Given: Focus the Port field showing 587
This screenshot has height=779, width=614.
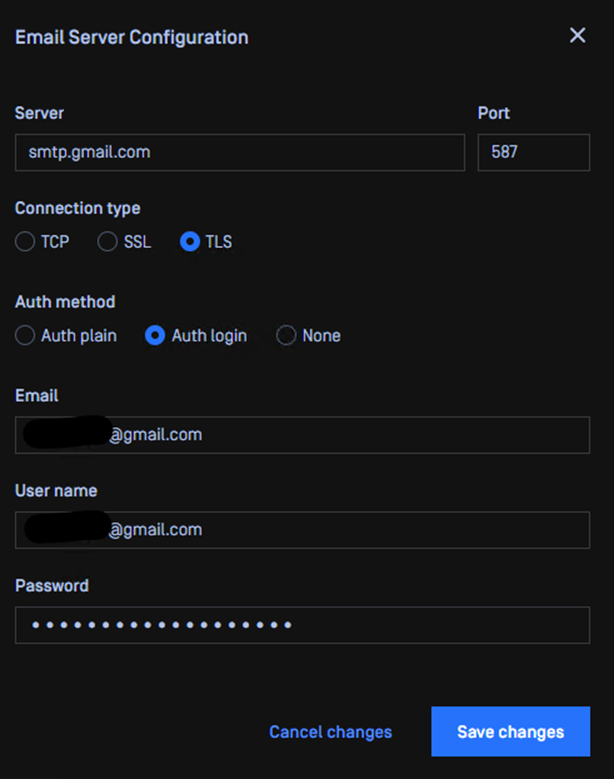Looking at the screenshot, I should [x=534, y=152].
